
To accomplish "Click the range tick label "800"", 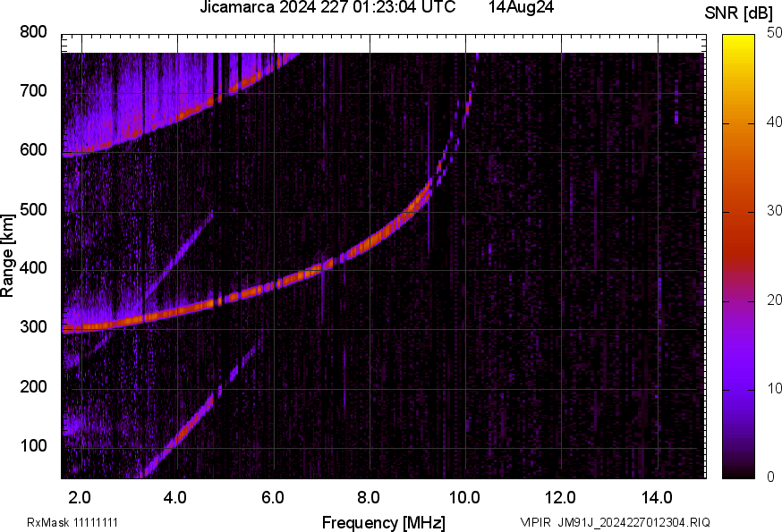I will click(33, 32).
